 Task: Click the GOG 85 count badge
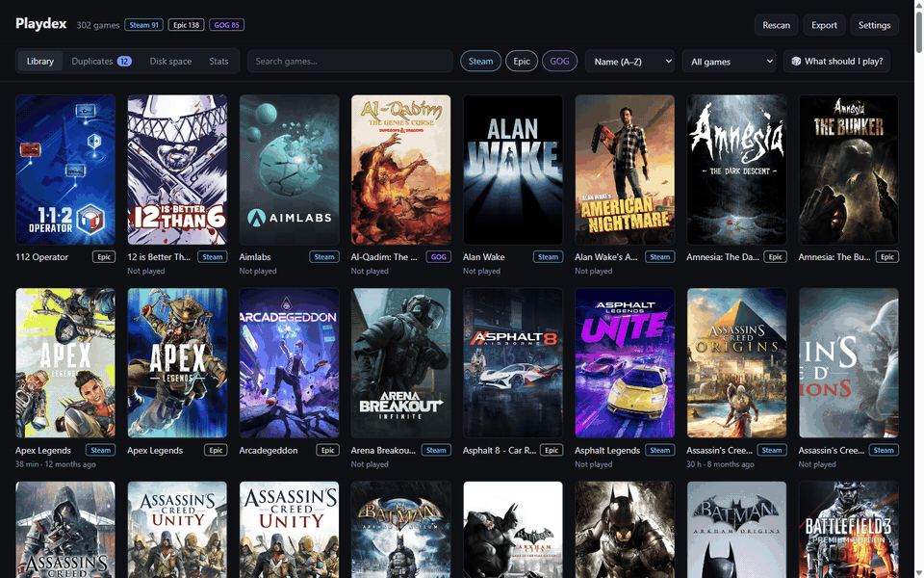(x=226, y=25)
